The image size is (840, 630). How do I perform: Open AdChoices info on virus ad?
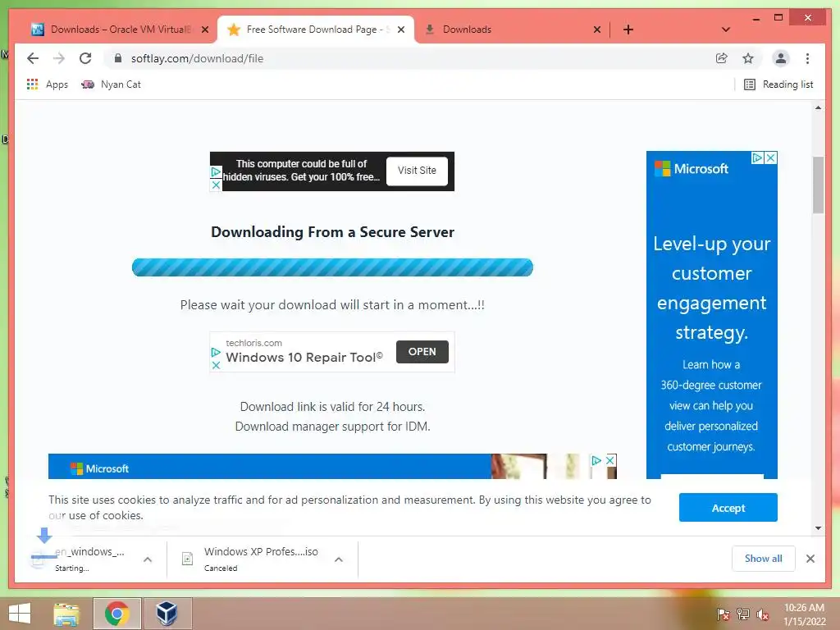[216, 172]
